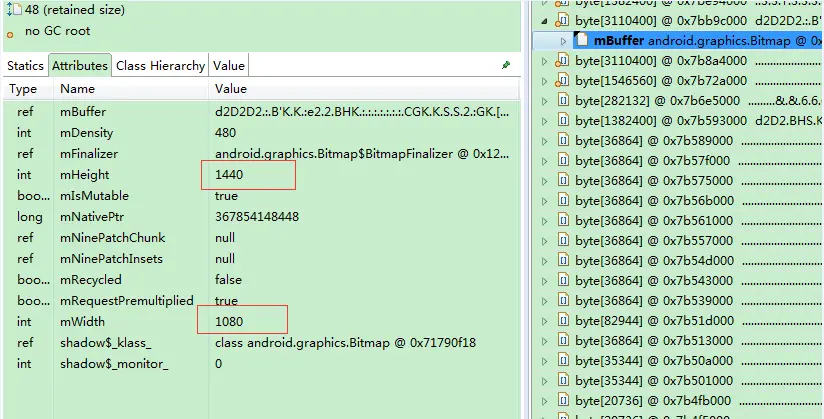Click array icon of byte[35344] @ 0x7b50a000
Image resolution: width=824 pixels, height=419 pixels.
click(563, 361)
